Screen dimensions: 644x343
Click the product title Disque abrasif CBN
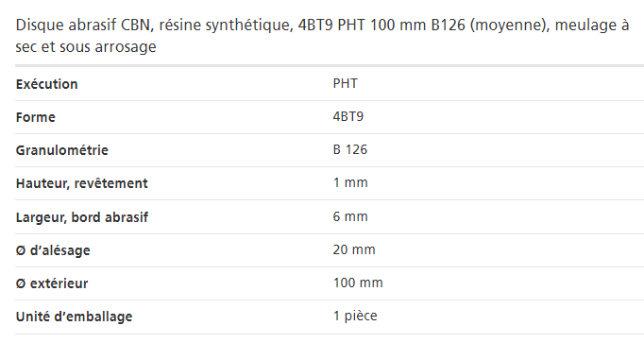tap(322, 36)
